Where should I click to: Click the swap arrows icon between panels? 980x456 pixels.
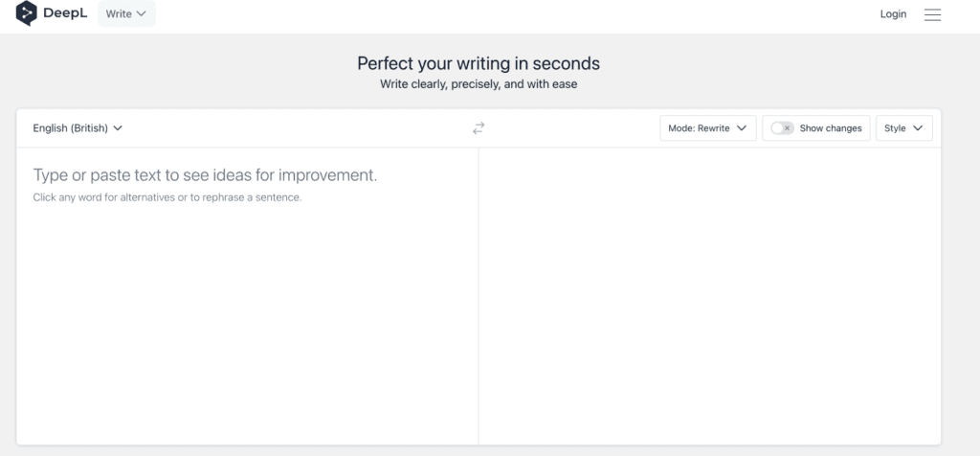click(479, 128)
